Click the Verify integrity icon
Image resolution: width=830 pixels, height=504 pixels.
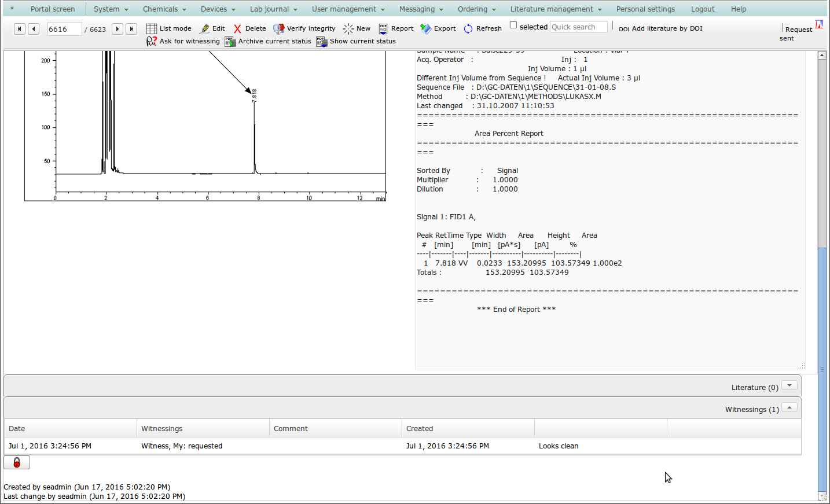(278, 29)
